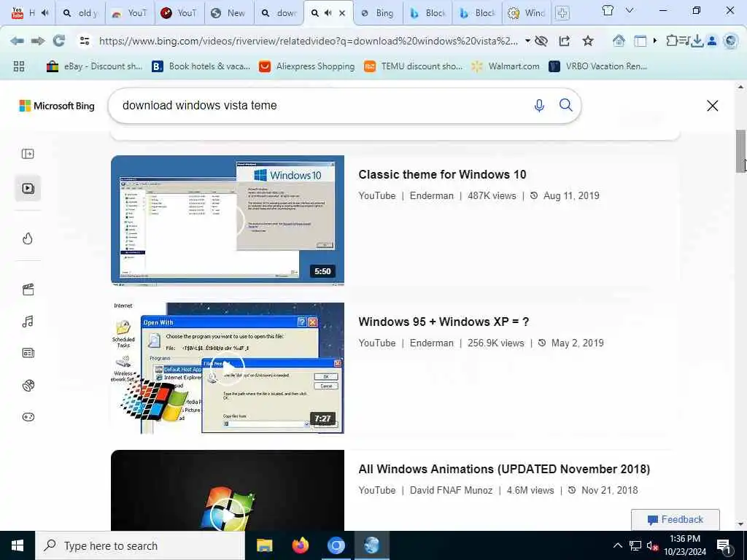Click the taskbar 'Type here to search' box
This screenshot has height=560, width=747.
pos(140,545)
